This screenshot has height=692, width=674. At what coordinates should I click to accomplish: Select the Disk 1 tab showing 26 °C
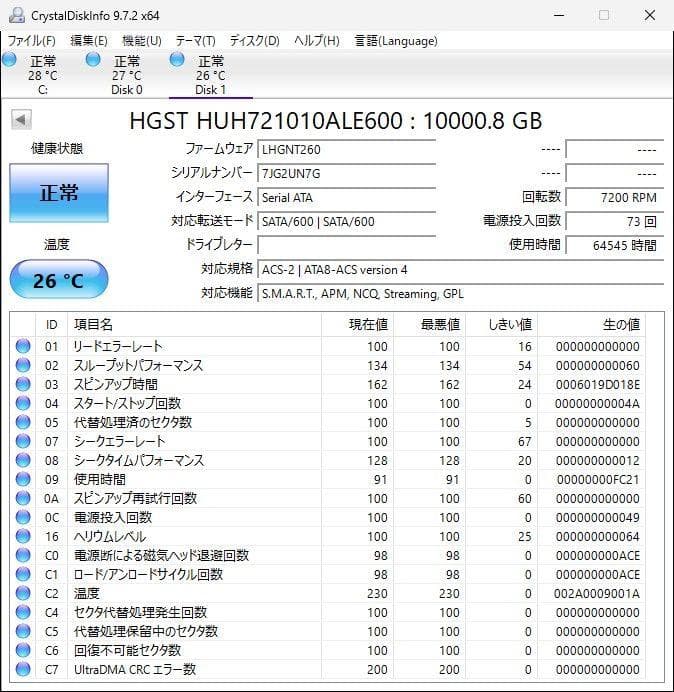point(211,75)
